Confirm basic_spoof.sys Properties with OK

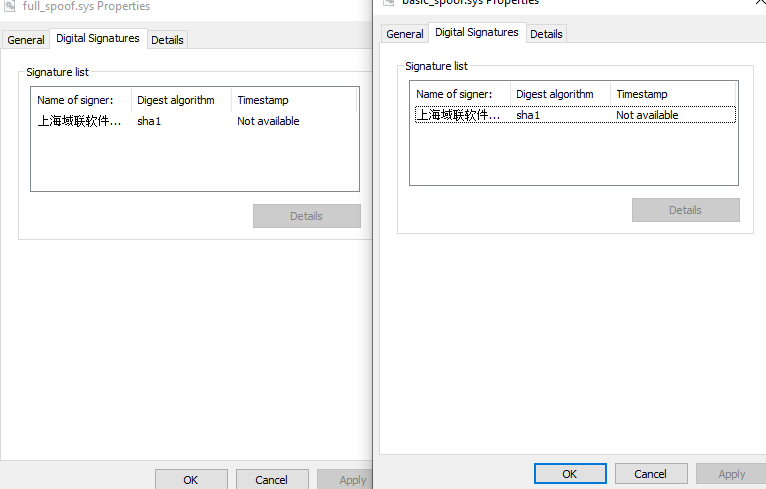click(x=570, y=474)
